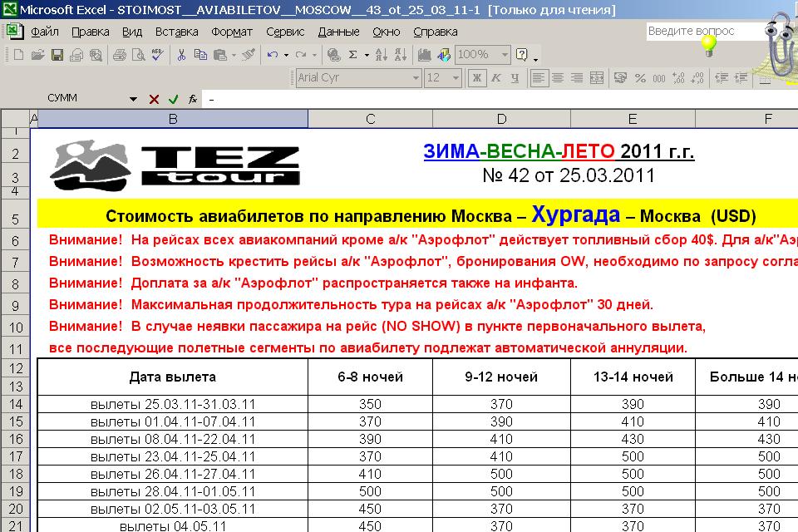Apply currency format to cells

pos(620,78)
